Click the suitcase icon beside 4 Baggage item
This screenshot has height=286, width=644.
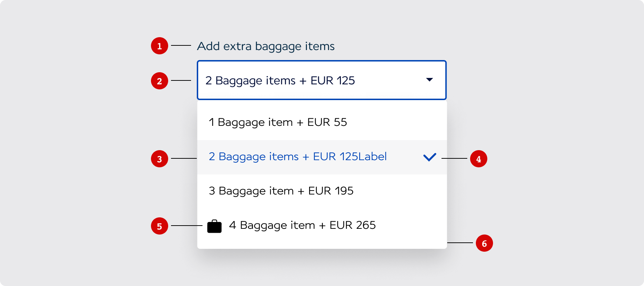coord(214,226)
